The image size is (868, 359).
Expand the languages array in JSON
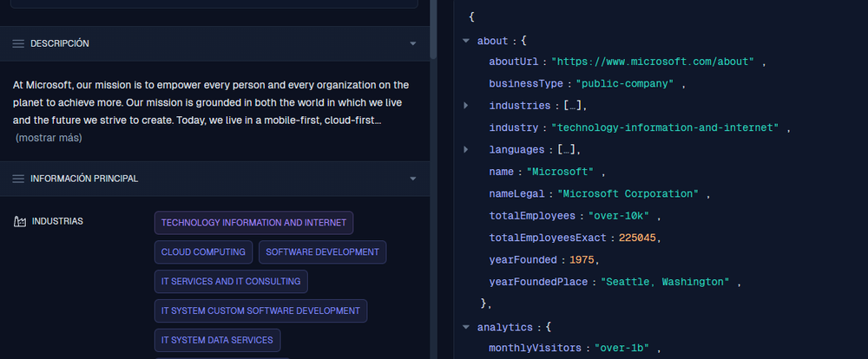465,149
